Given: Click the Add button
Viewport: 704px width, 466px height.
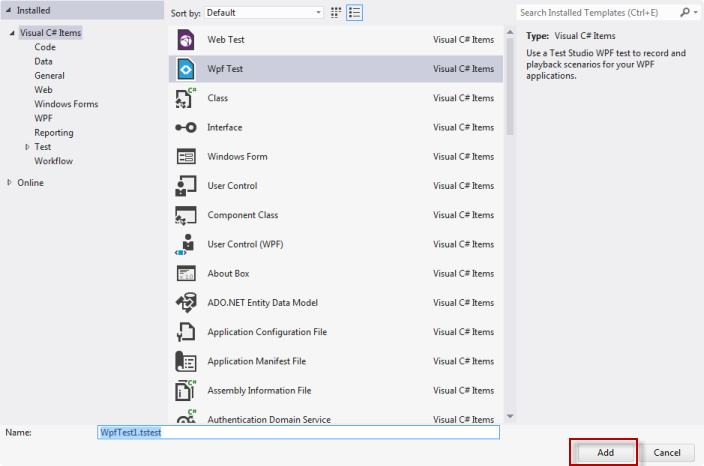Looking at the screenshot, I should tap(605, 453).
